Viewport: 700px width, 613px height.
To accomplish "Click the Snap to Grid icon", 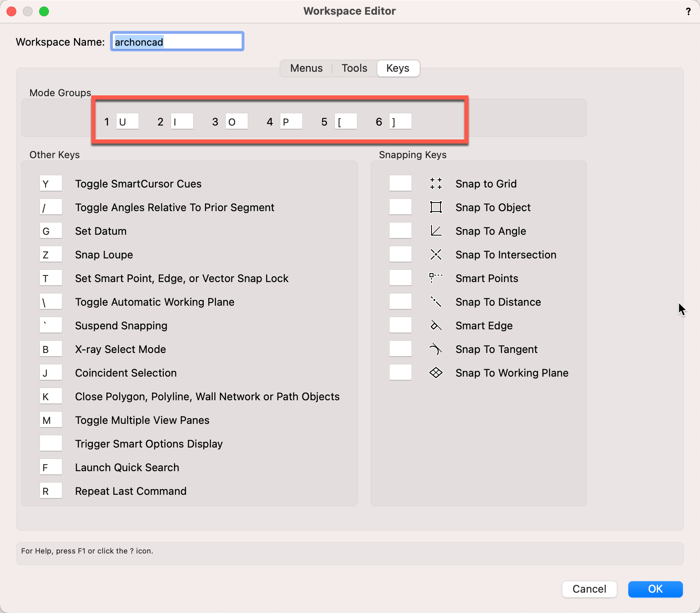I will (x=436, y=184).
